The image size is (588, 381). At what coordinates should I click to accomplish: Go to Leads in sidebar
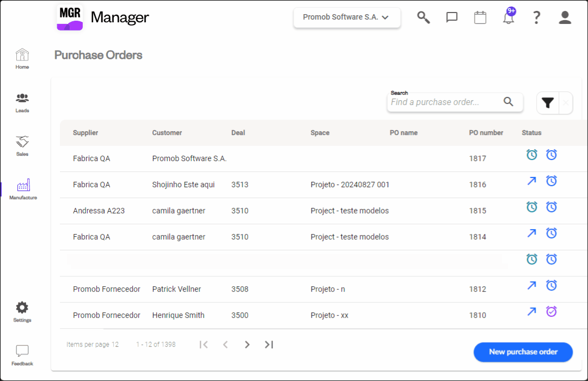[x=22, y=103]
